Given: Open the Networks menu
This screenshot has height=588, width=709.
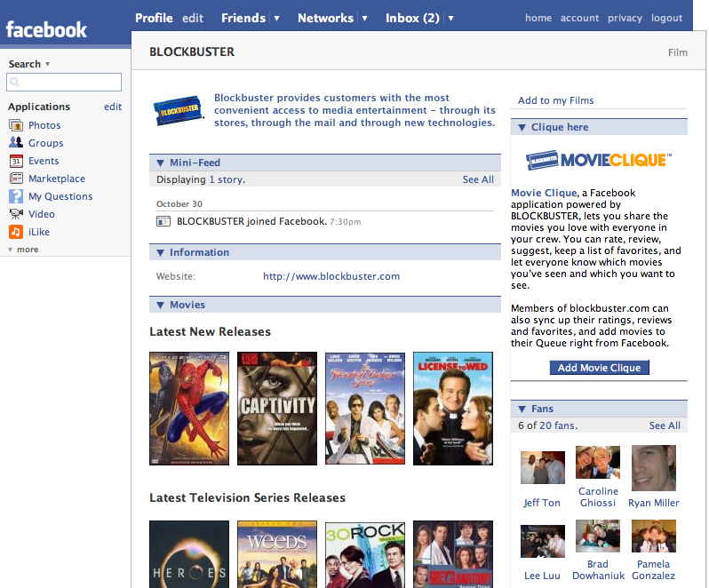Looking at the screenshot, I should click(325, 18).
